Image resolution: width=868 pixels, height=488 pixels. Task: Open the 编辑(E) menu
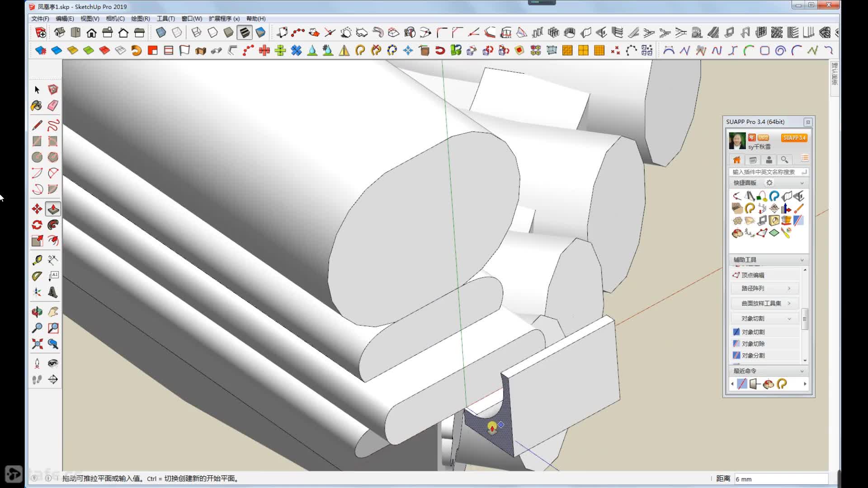pyautogui.click(x=65, y=19)
